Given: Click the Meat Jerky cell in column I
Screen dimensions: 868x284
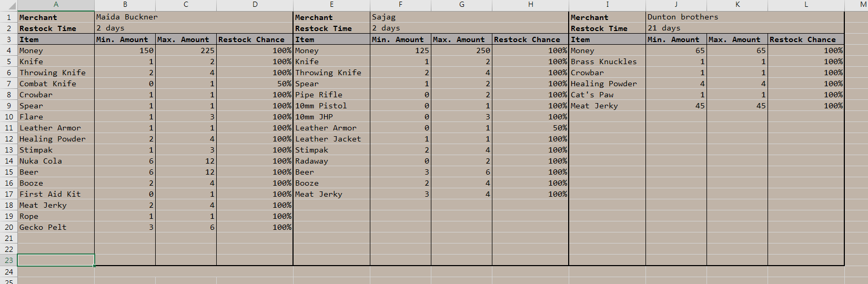Looking at the screenshot, I should coord(607,106).
